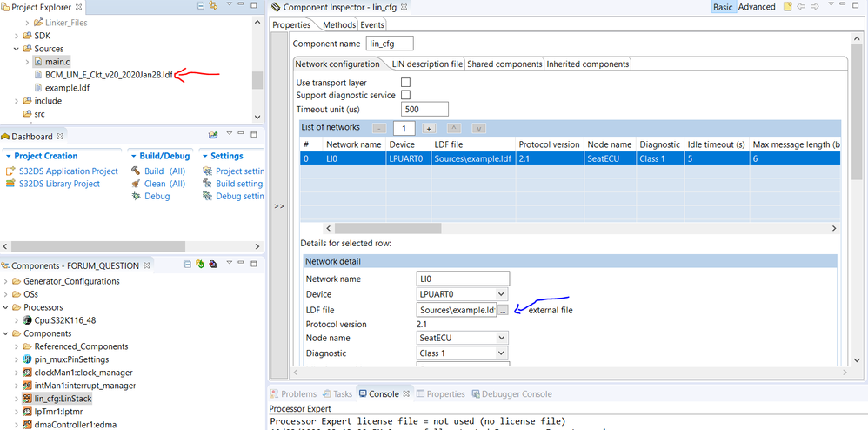Open Project Explorer view menu triangle
Image resolution: width=868 pixels, height=430 pixels.
point(230,5)
